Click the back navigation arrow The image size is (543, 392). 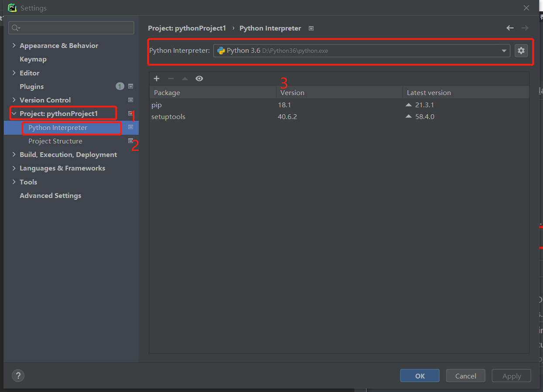coord(510,28)
